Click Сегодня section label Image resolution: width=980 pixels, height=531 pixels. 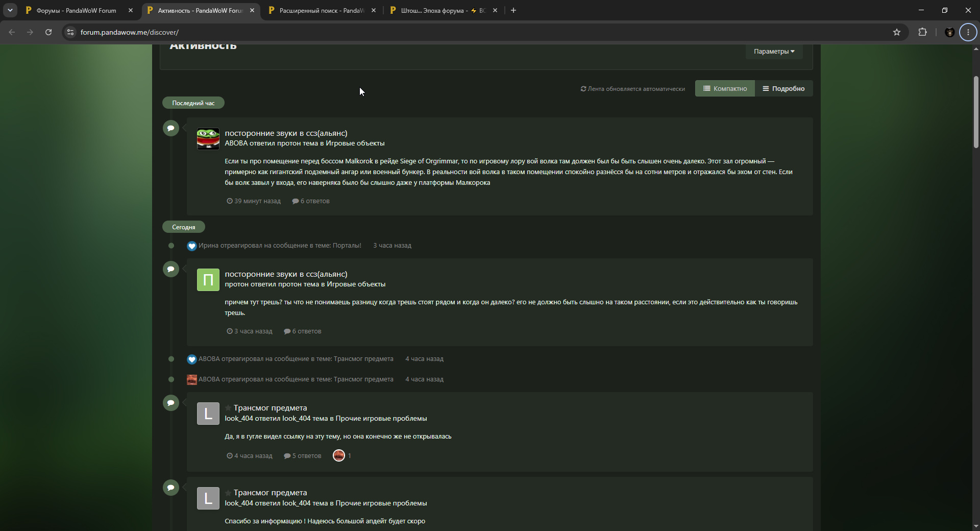[184, 227]
